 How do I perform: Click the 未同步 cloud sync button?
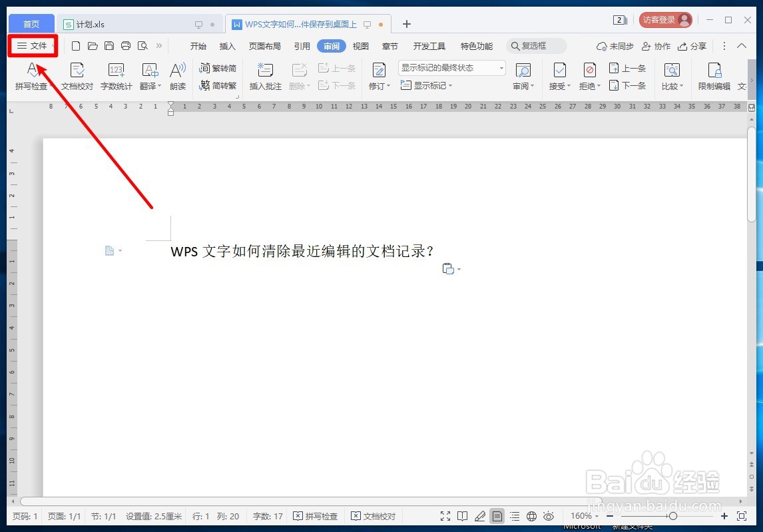[x=615, y=46]
